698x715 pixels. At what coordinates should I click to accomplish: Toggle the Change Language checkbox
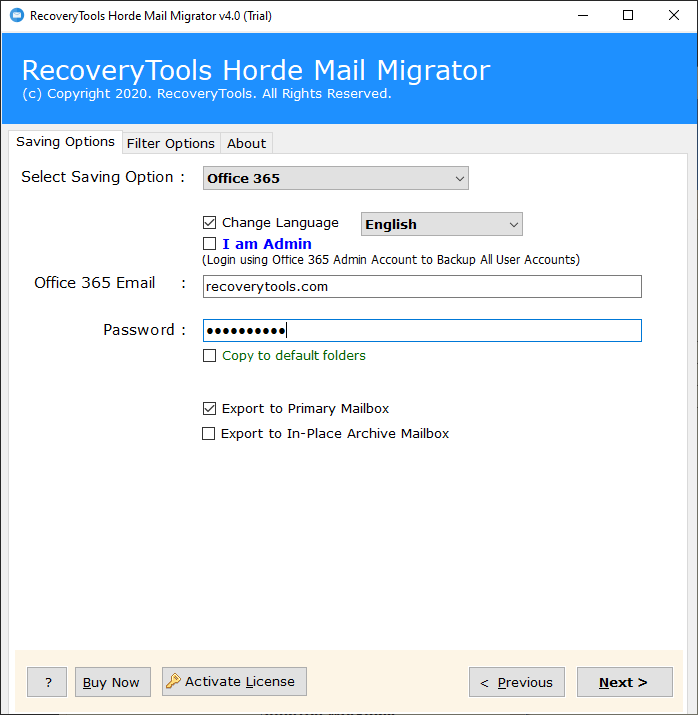209,223
